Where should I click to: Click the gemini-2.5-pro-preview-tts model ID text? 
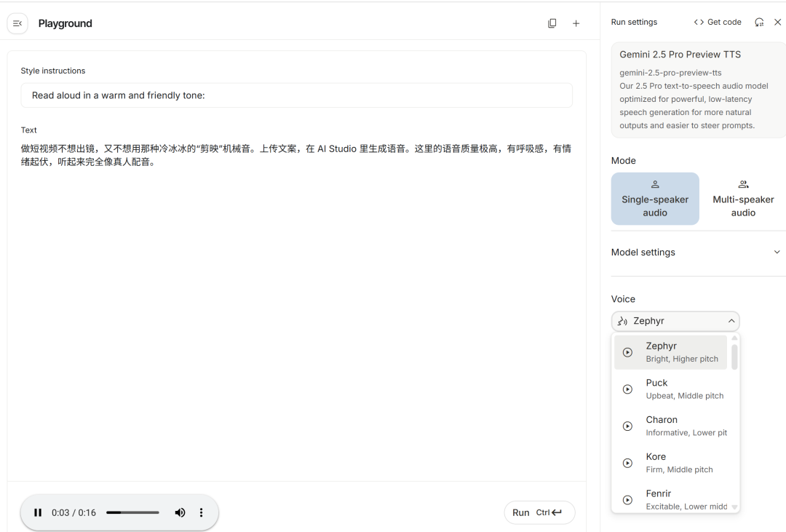click(x=670, y=73)
